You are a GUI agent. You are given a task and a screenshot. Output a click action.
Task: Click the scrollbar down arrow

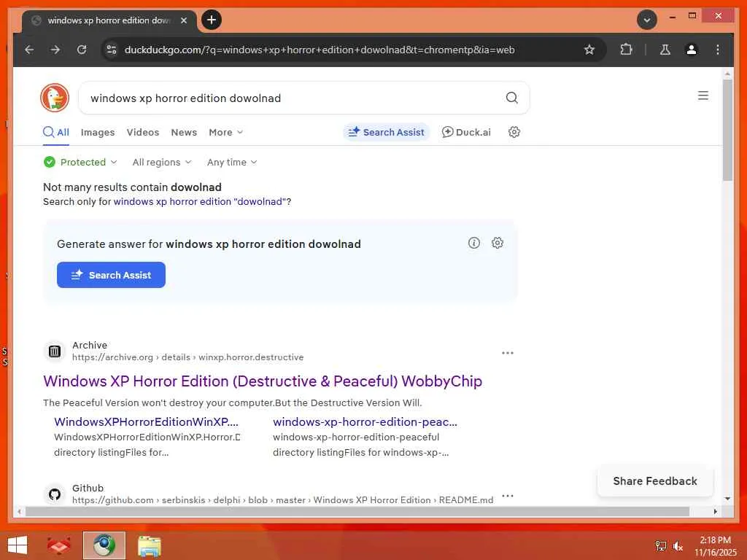tap(727, 499)
